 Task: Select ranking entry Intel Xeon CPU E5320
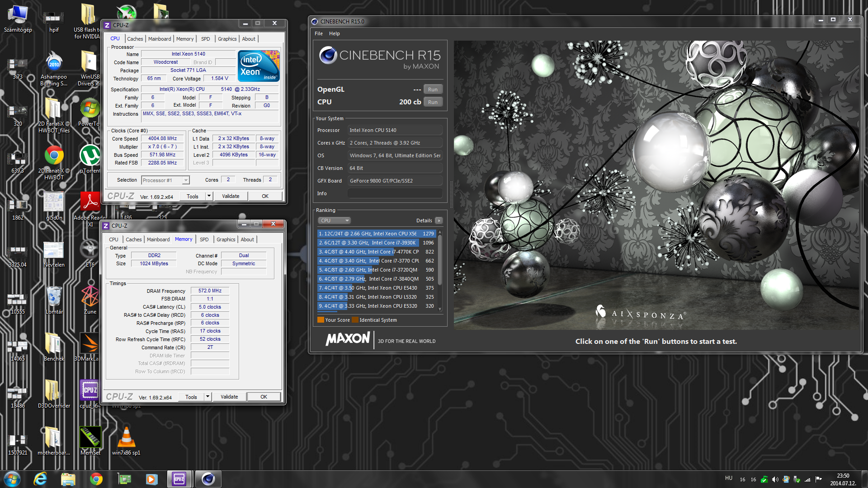tap(377, 306)
